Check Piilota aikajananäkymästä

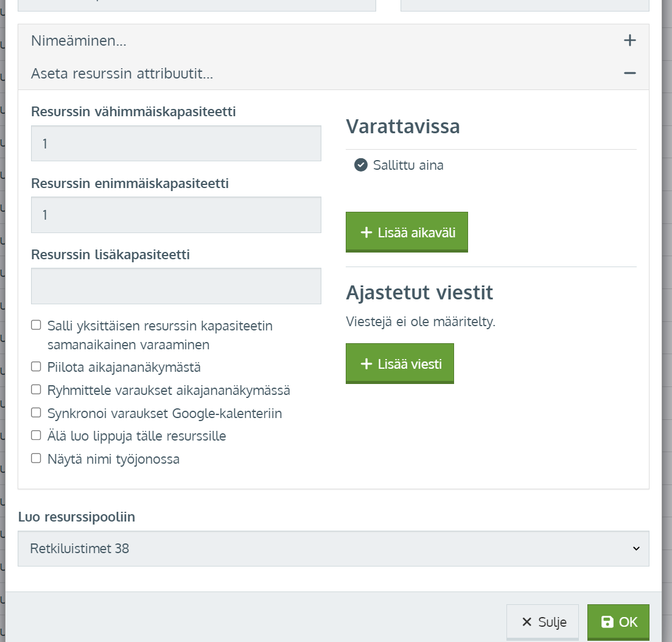point(37,367)
